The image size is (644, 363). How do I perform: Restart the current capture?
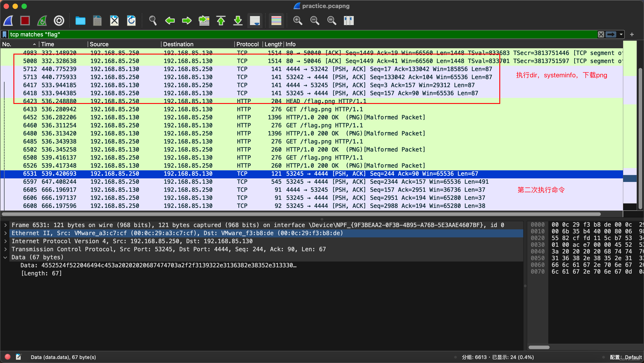42,21
